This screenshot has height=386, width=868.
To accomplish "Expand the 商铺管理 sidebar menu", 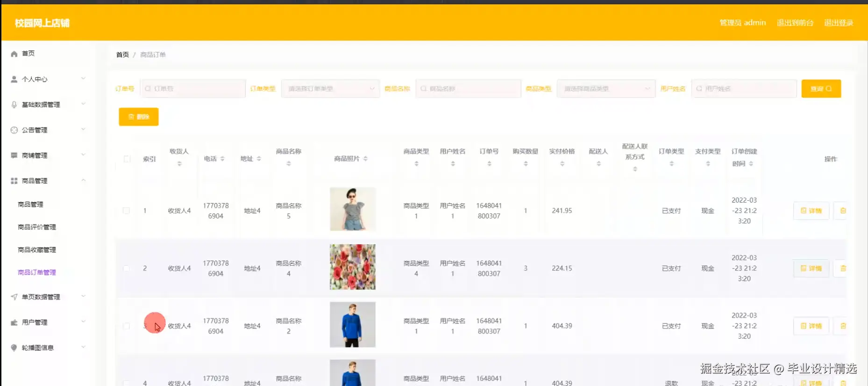I will tap(48, 155).
